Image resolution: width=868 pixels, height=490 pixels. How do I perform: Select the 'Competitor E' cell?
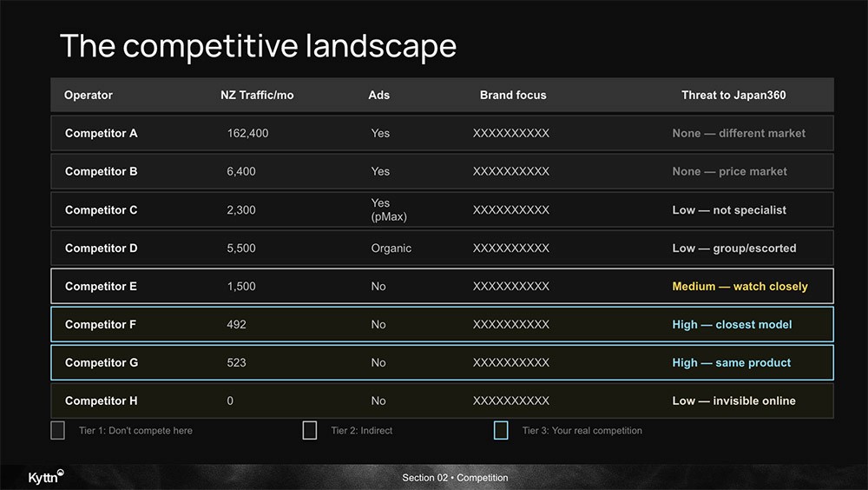click(101, 287)
